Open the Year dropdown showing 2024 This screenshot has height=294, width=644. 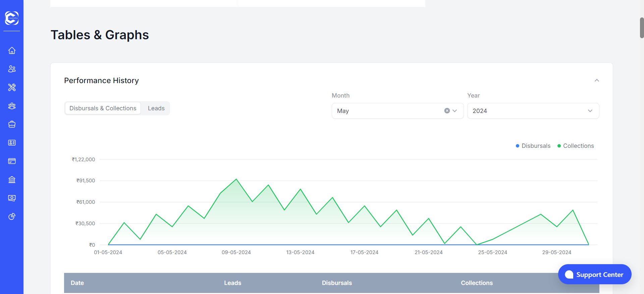point(533,111)
